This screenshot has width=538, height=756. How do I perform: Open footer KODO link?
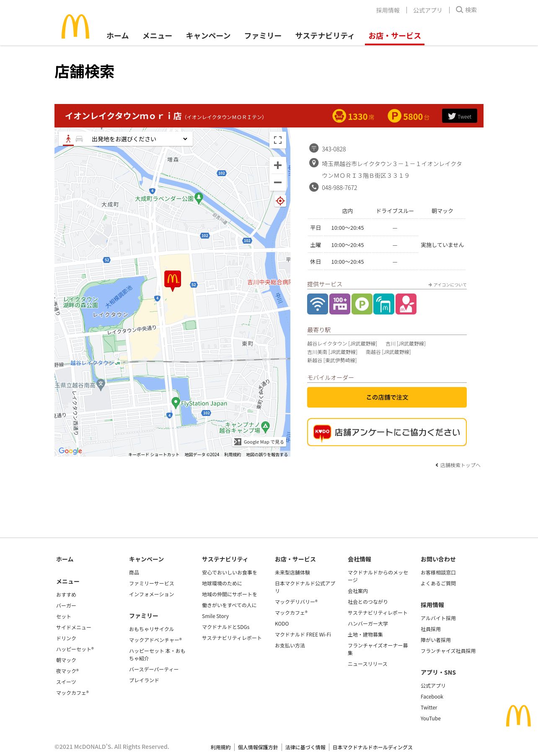(282, 624)
